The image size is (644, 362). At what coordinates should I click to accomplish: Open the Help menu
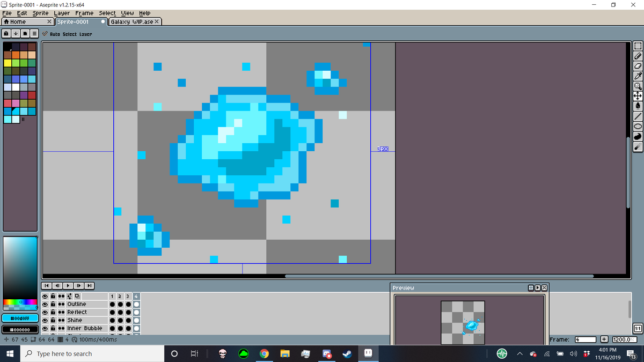[145, 13]
